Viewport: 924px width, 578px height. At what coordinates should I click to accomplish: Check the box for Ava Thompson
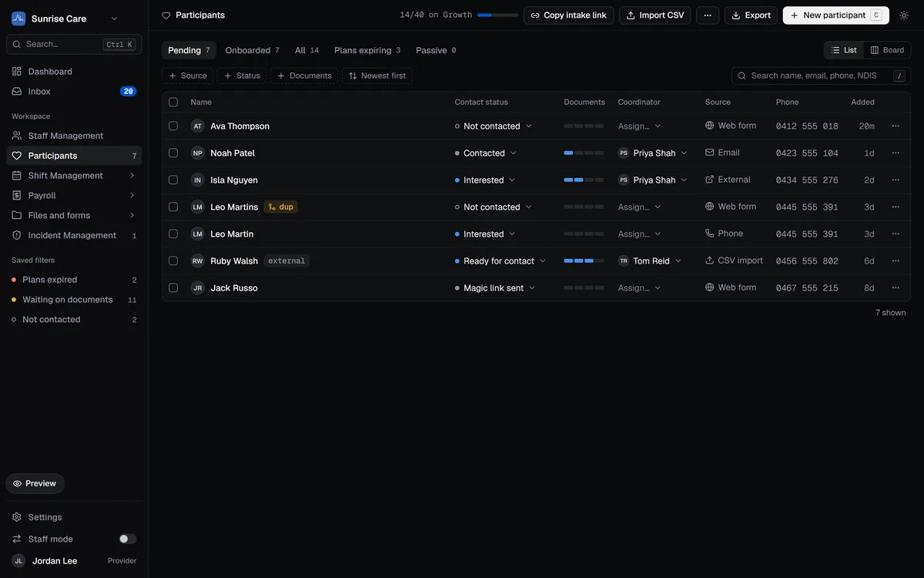[x=173, y=126]
